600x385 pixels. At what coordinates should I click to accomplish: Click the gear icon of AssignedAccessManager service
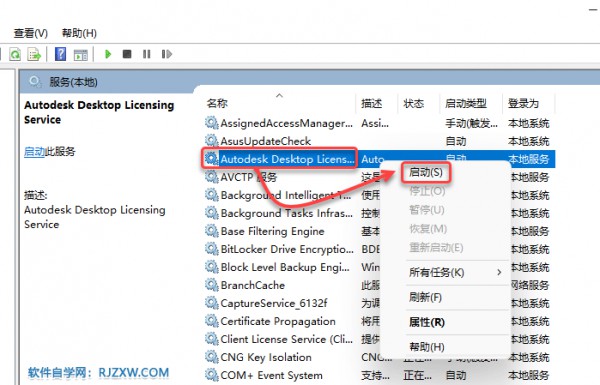point(211,122)
